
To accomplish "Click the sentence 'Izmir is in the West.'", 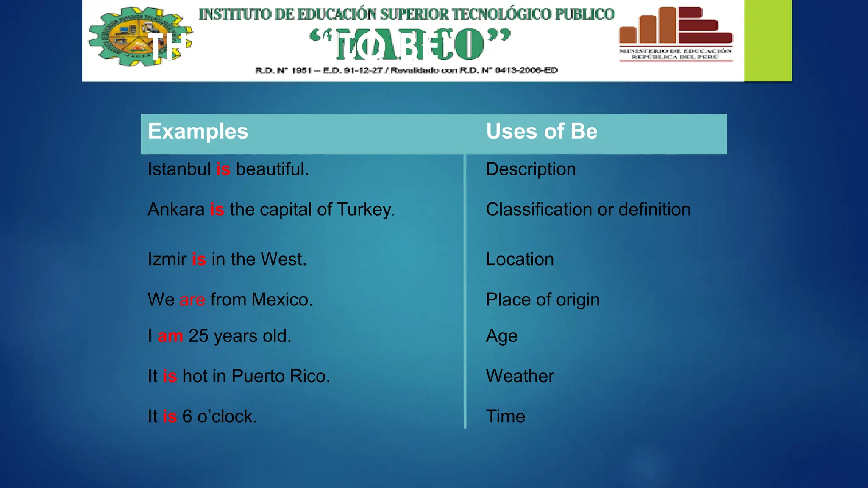I will [x=227, y=259].
